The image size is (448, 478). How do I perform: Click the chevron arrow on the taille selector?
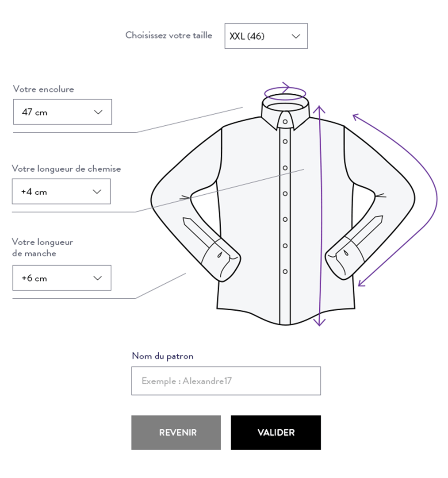tap(295, 36)
